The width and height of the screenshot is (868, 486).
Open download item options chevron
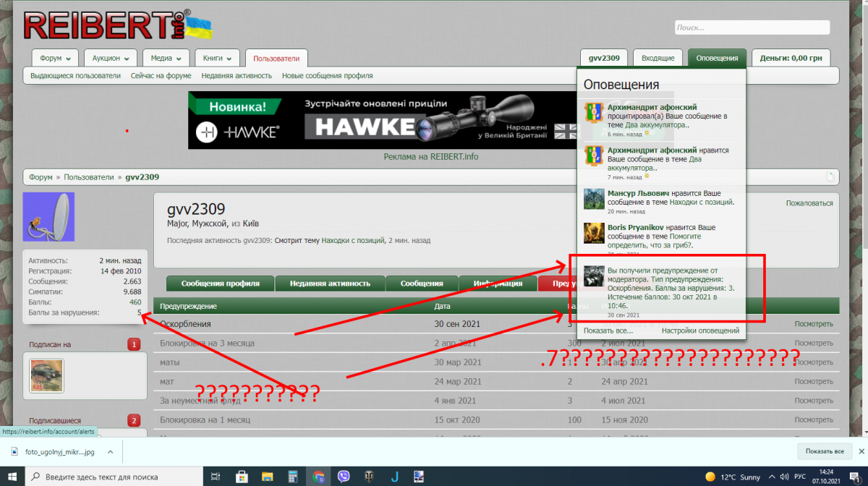(x=111, y=451)
